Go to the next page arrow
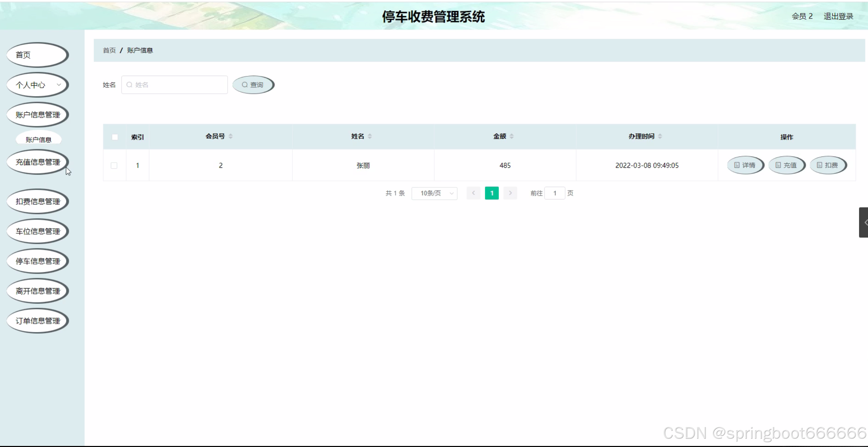The image size is (868, 447). pyautogui.click(x=510, y=193)
